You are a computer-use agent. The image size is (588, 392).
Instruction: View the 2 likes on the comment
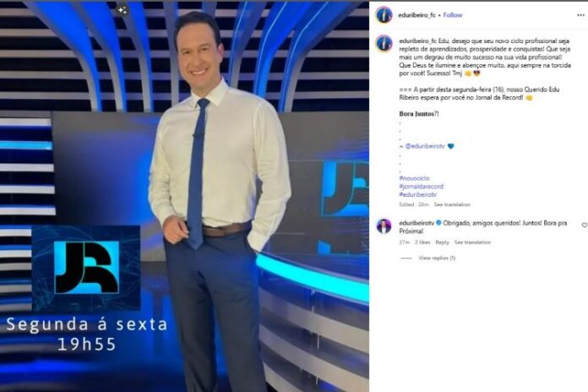[x=422, y=242]
